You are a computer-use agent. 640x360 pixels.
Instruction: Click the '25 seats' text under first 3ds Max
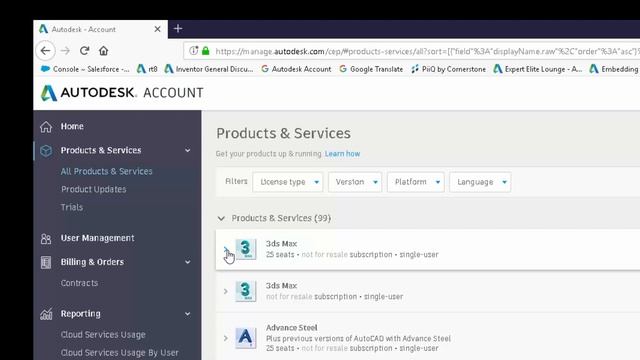tap(280, 255)
